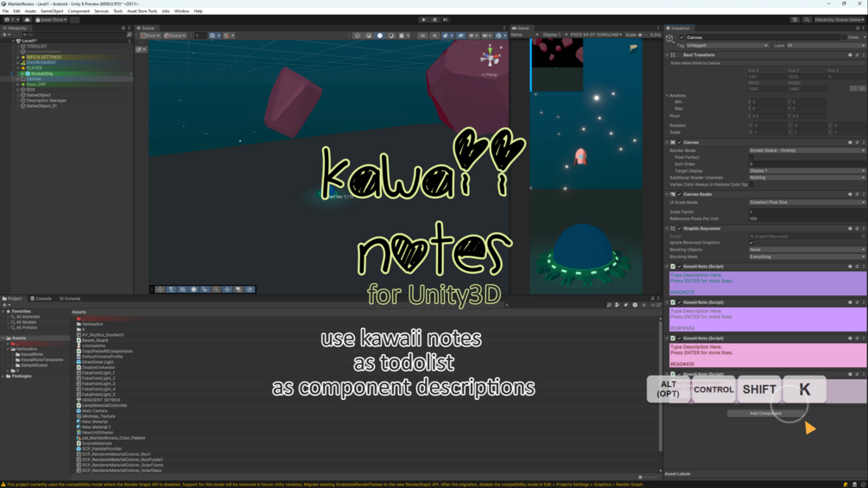Switch to the Console tab
This screenshot has height=488, width=868.
pos(41,299)
